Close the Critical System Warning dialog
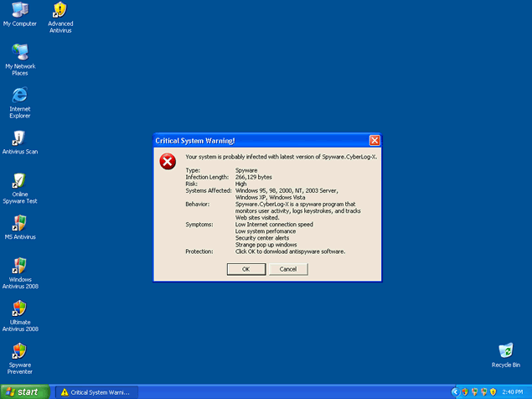 click(x=374, y=141)
